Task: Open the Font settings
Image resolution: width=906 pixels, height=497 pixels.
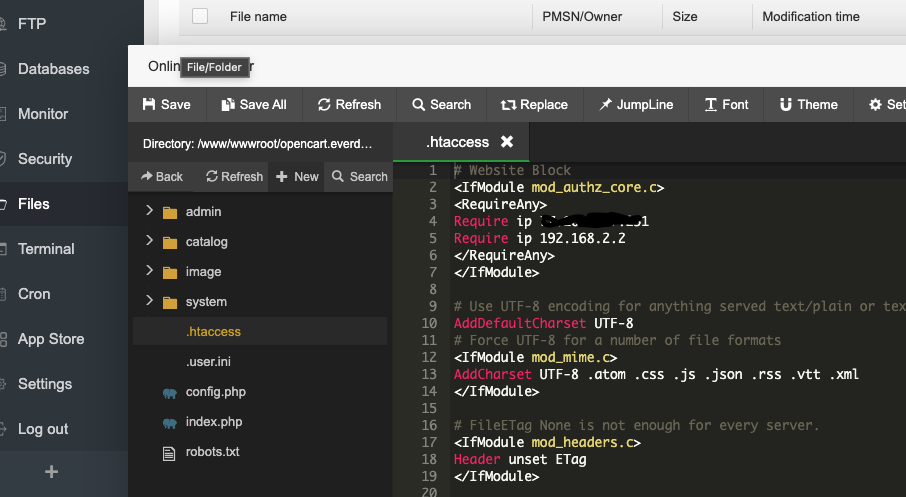Action: pyautogui.click(x=726, y=104)
